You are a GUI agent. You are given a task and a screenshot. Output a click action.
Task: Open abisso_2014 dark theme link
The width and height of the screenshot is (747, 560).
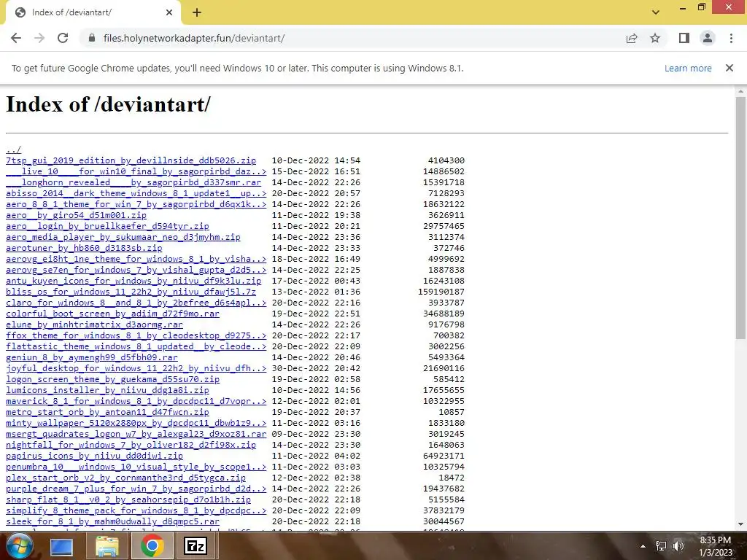[136, 193]
